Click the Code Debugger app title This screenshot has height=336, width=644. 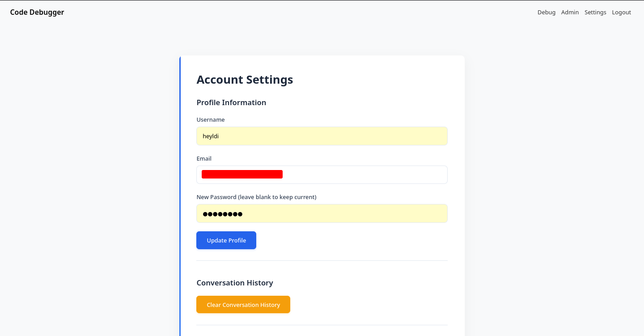click(37, 12)
